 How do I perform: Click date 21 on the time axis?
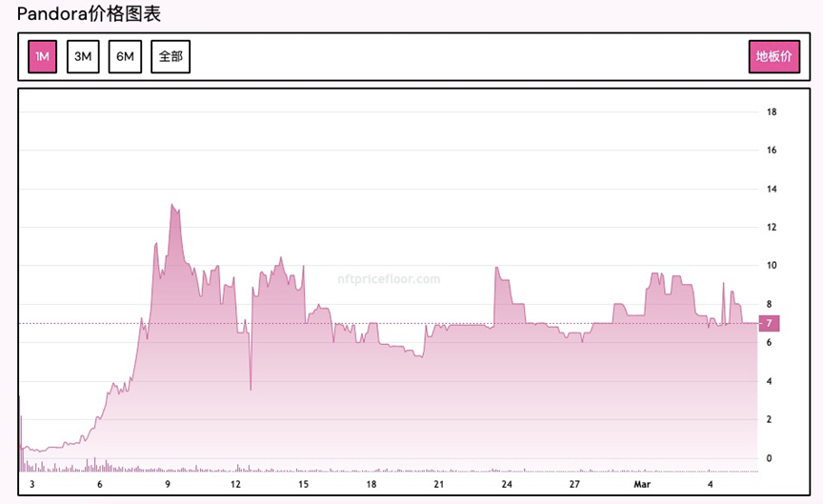[x=439, y=485]
